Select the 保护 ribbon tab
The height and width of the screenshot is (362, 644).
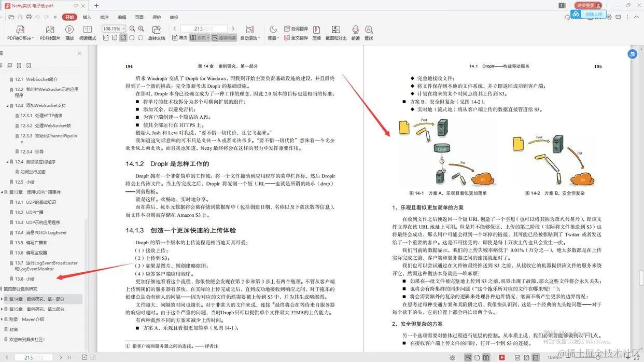[157, 17]
